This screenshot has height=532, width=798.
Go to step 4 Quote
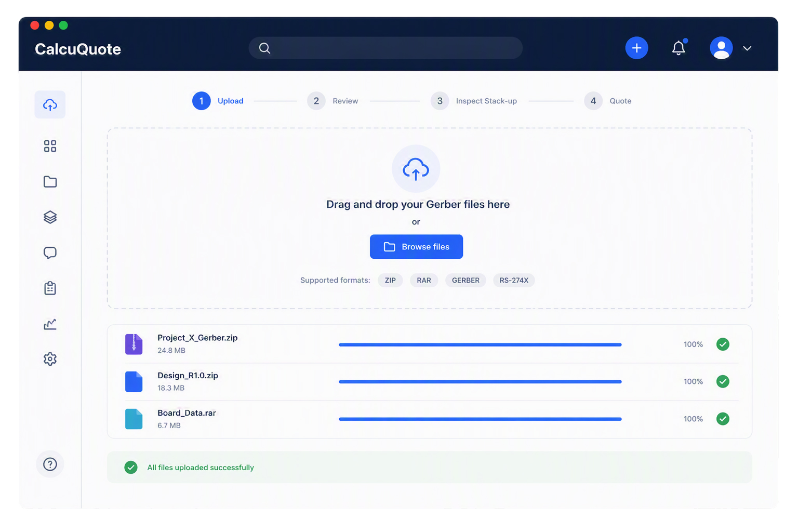(x=608, y=101)
